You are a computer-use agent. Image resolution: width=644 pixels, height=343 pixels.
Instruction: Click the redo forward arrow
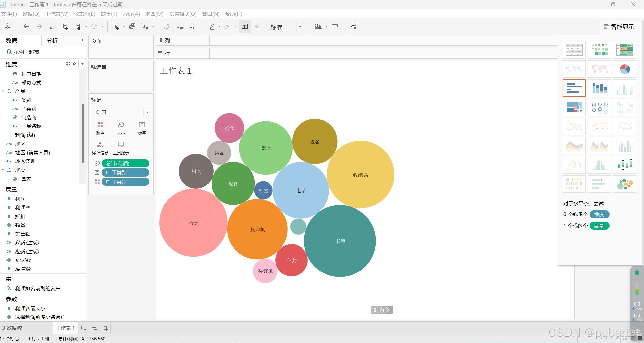(x=39, y=26)
